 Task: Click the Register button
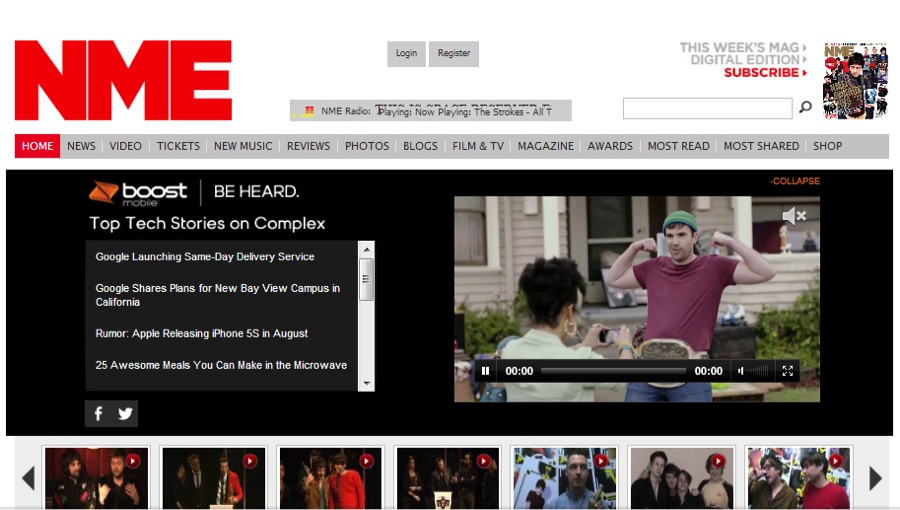[x=454, y=54]
